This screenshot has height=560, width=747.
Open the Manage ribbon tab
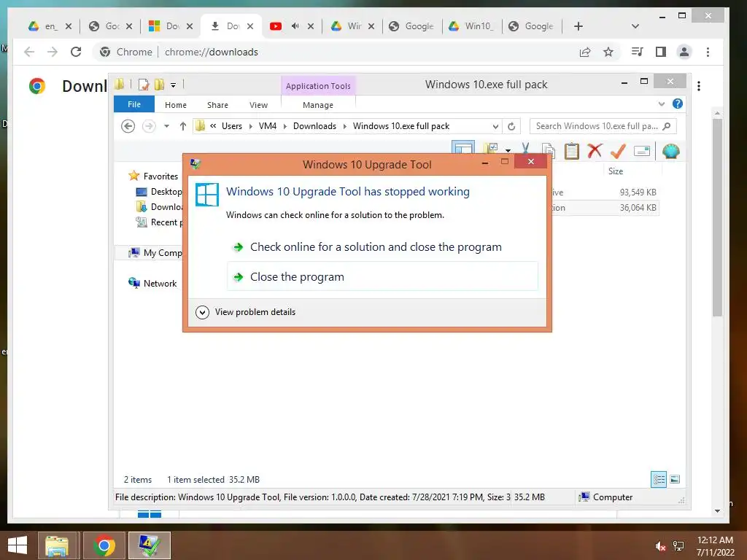click(x=318, y=105)
